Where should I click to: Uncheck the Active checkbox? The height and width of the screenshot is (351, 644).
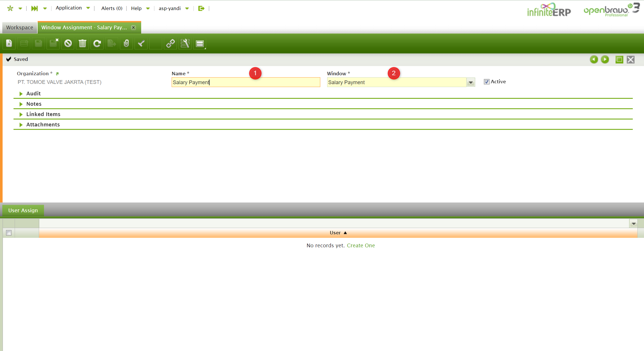click(486, 82)
